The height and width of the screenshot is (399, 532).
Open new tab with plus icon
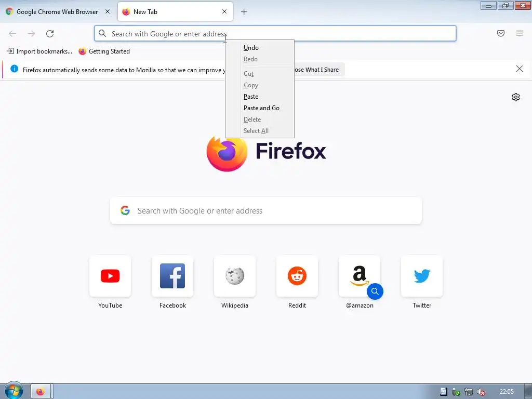click(244, 12)
